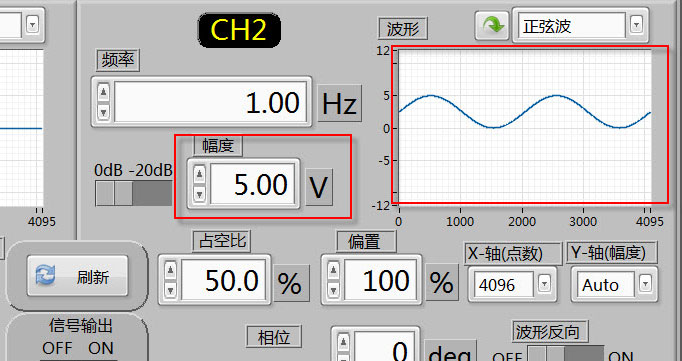Click the 5.00 amplitude input field
The width and height of the screenshot is (682, 361).
tap(252, 184)
